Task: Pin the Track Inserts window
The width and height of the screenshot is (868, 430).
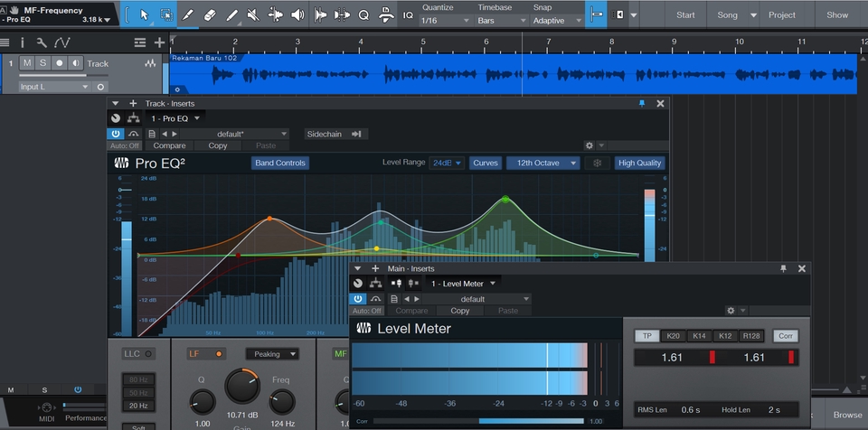Action: coord(642,104)
